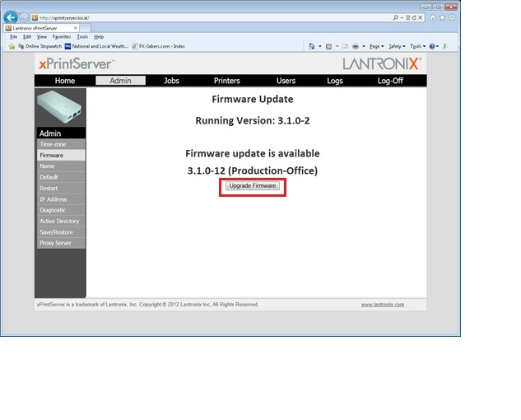Open the Help question mark icon
The image size is (521, 420).
(432, 46)
